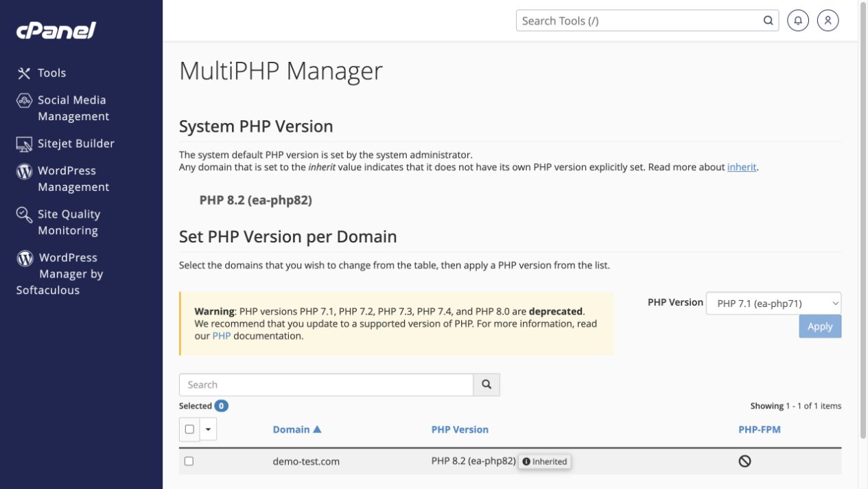Open the PHP Version dropdown
The height and width of the screenshot is (489, 868).
[773, 303]
